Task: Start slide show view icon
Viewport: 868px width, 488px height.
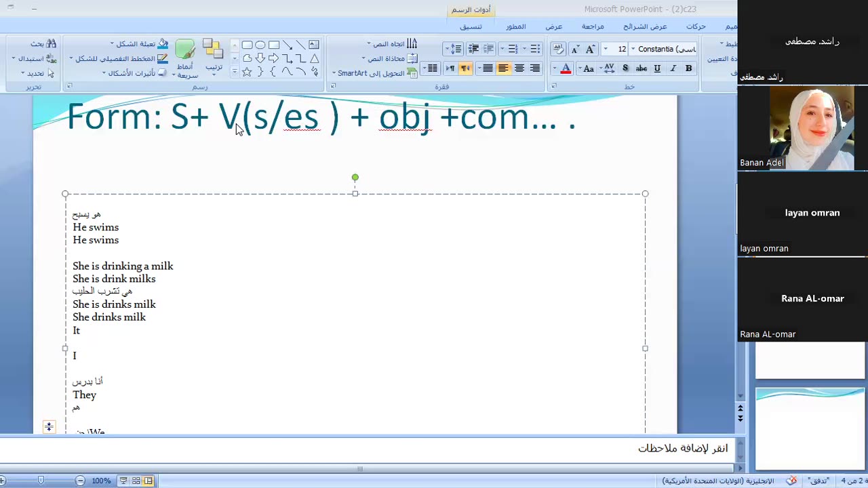Action: (x=123, y=481)
